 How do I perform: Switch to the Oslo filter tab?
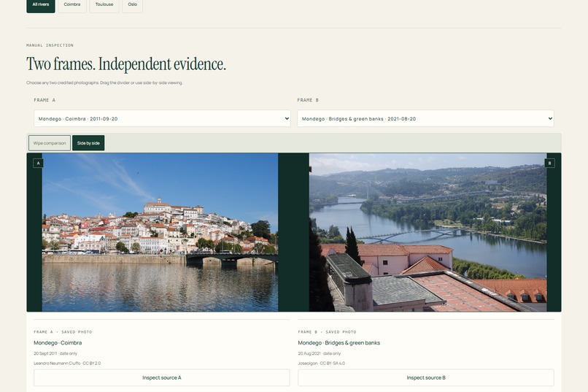(132, 5)
